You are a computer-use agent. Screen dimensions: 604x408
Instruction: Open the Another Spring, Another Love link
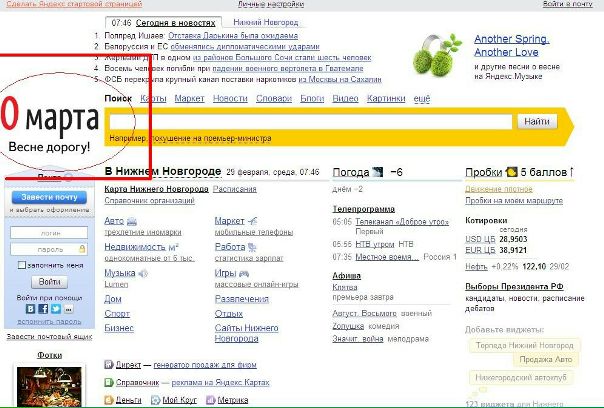512,45
